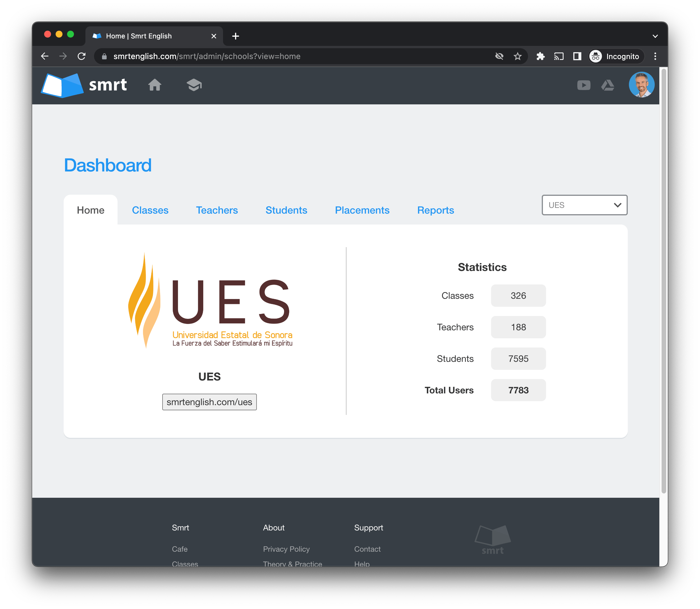The height and width of the screenshot is (609, 700).
Task: Go to home via house icon
Action: [155, 85]
